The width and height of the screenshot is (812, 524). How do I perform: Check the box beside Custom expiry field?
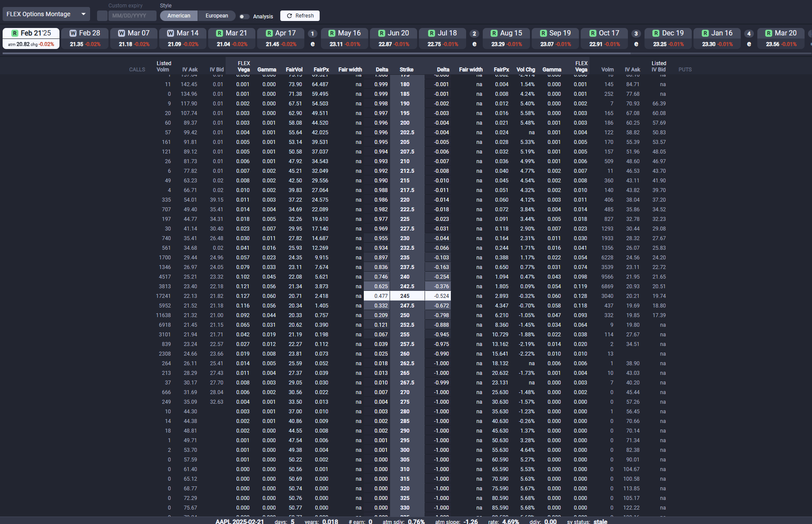click(102, 16)
